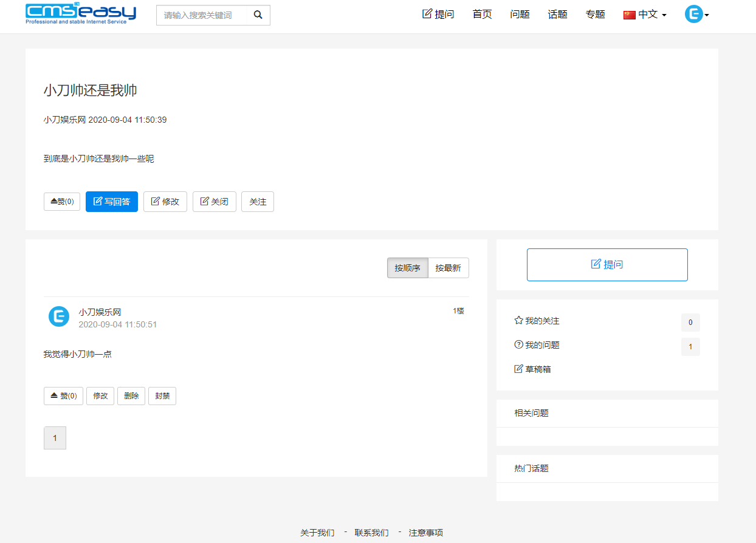Image resolution: width=756 pixels, height=543 pixels.
Task: Click the blue 写回答 button
Action: point(112,202)
